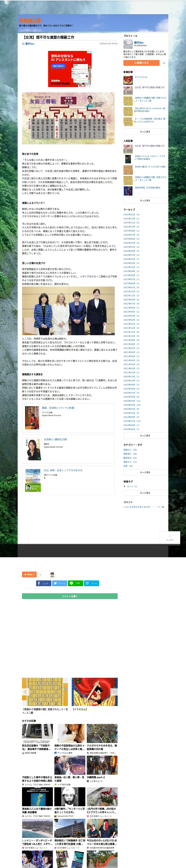Open recommended article 長楽曲~白い愛、黒い罪・見た感想

click(x=70, y=779)
